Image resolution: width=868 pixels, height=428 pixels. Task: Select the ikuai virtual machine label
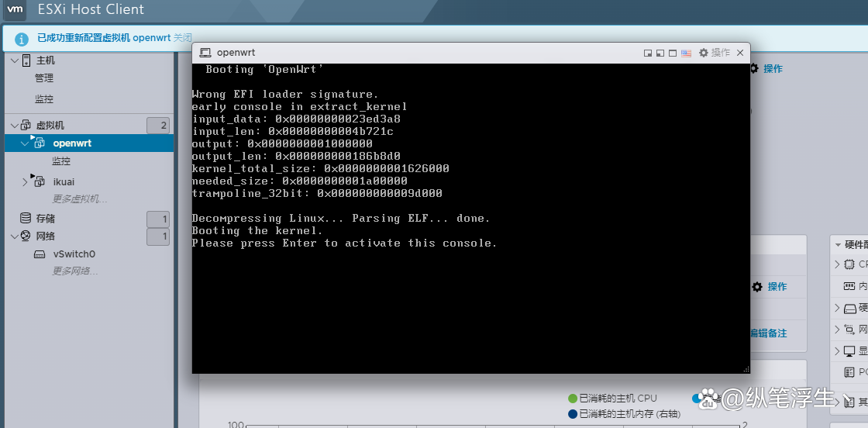point(64,181)
